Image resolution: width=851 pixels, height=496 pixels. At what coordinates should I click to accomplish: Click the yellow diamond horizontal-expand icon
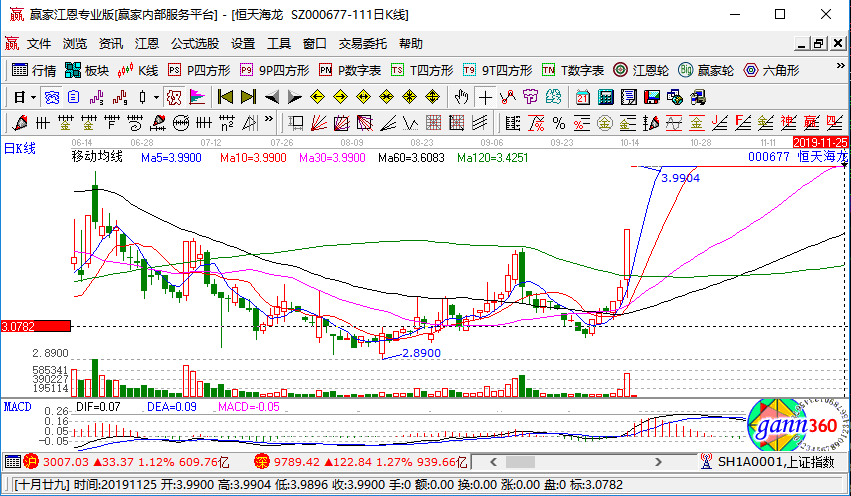pos(363,98)
